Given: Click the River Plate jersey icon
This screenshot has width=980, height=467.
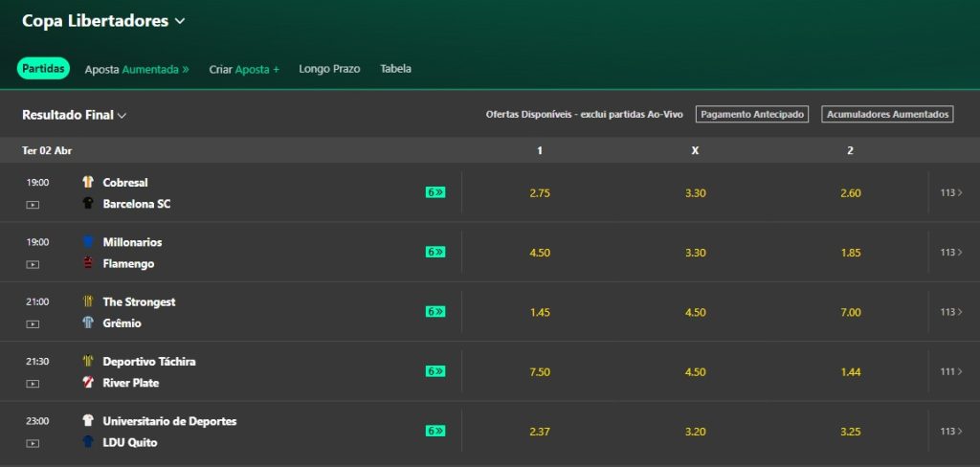Looking at the screenshot, I should click(x=88, y=383).
